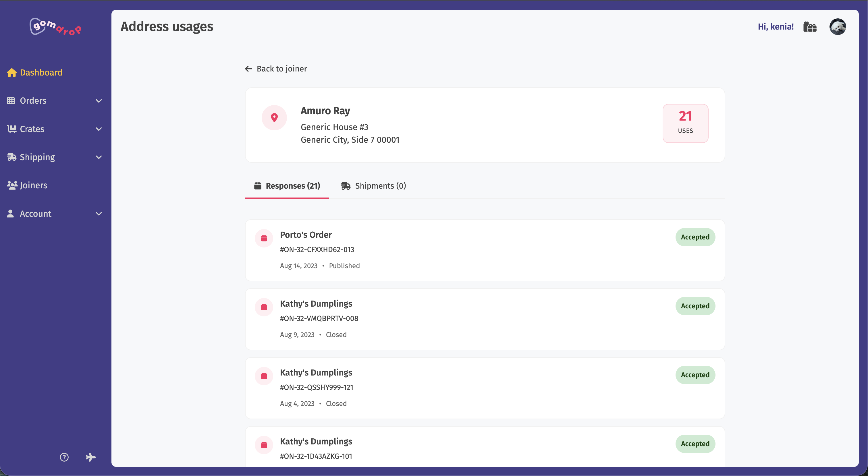Click the box icon for order QSSHY999-121
Viewport: 868px width, 476px height.
pos(264,376)
